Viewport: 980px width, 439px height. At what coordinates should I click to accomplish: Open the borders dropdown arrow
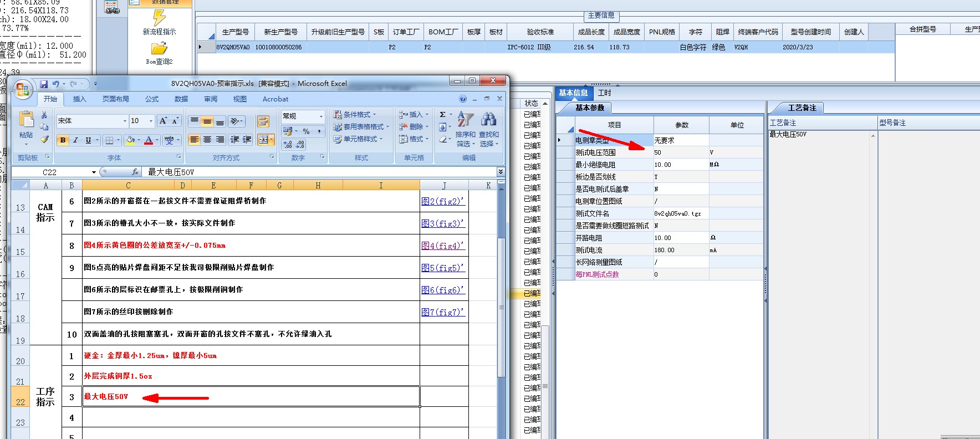pos(119,140)
